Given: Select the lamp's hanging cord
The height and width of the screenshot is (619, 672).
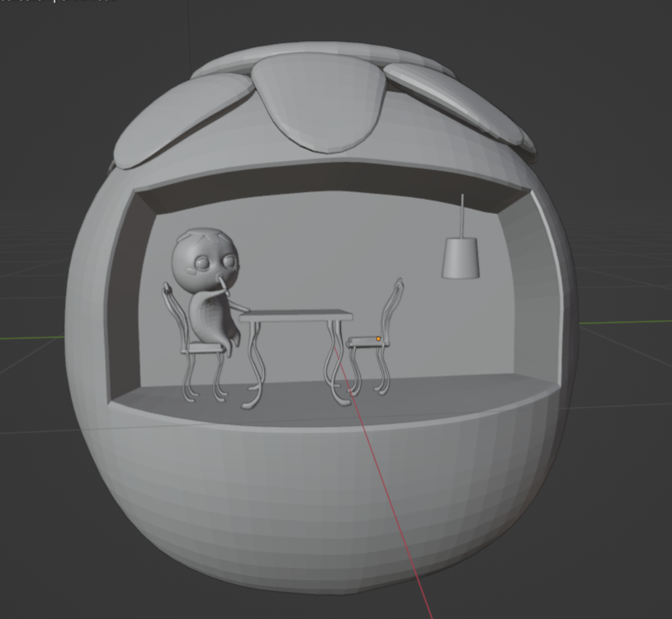Looking at the screenshot, I should coord(462,215).
